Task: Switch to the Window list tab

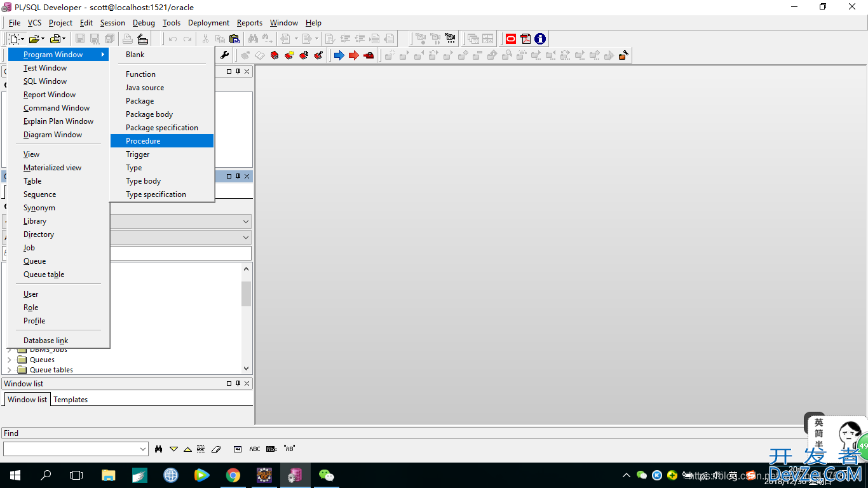Action: coord(27,400)
